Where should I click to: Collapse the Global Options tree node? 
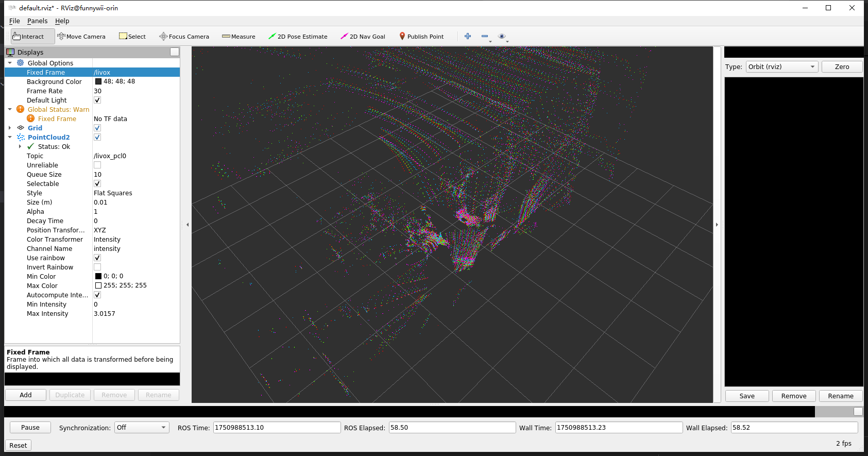click(10, 63)
